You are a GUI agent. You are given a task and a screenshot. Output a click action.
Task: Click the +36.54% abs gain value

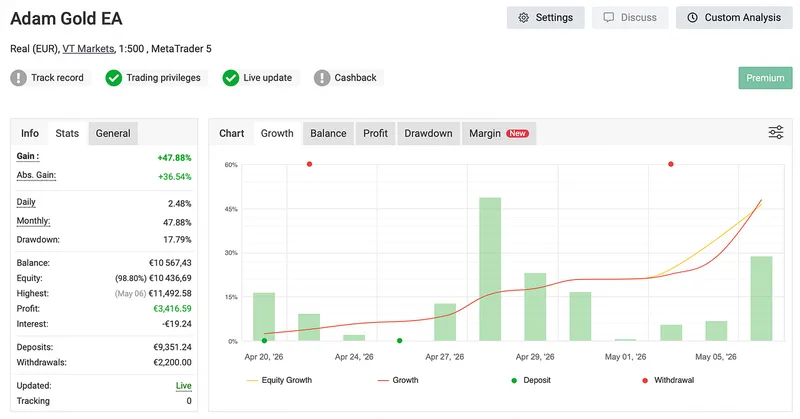[174, 177]
